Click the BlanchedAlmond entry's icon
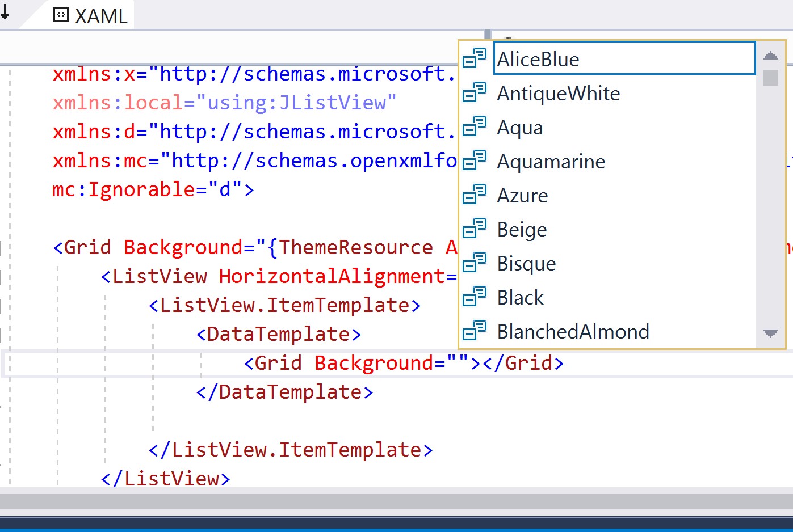793x532 pixels. 475,330
